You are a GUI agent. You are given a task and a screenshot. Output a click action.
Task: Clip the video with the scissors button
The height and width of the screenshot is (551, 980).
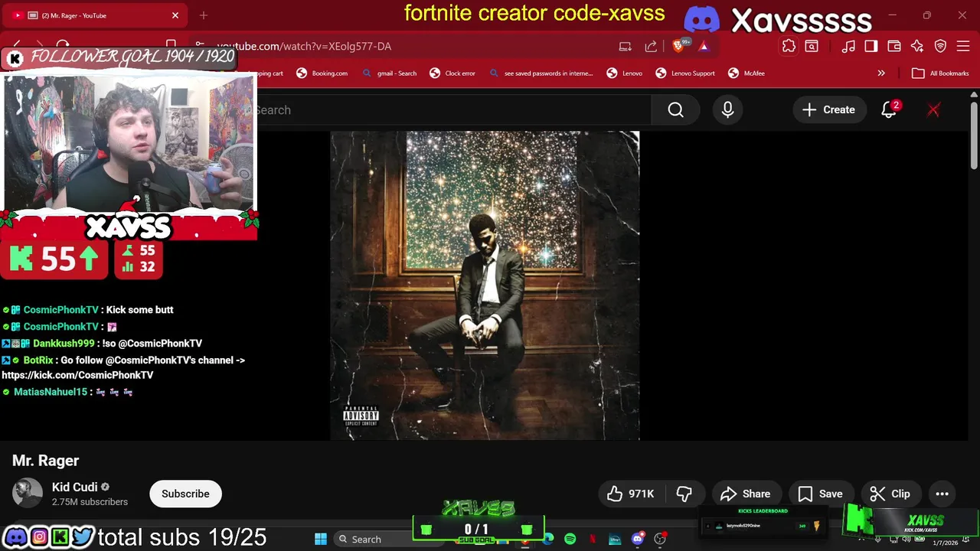click(x=890, y=494)
